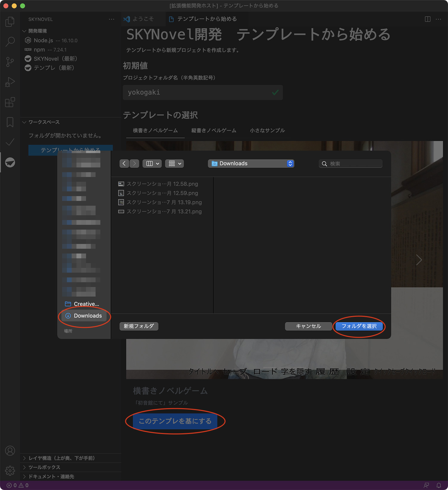Viewport: 448px width, 490px height.
Task: Click the 検索 field in file dialog
Action: pyautogui.click(x=350, y=164)
